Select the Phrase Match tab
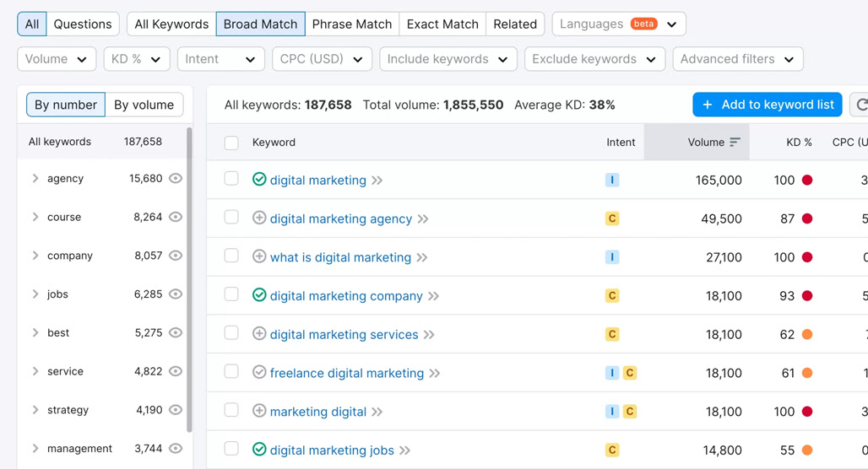 coord(351,24)
